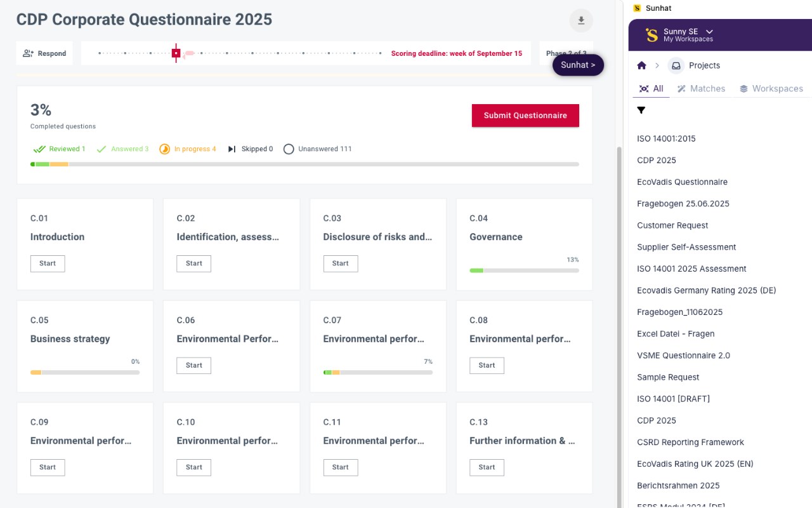Click the Sunhat S logo
The image size is (812, 508).
(652, 35)
